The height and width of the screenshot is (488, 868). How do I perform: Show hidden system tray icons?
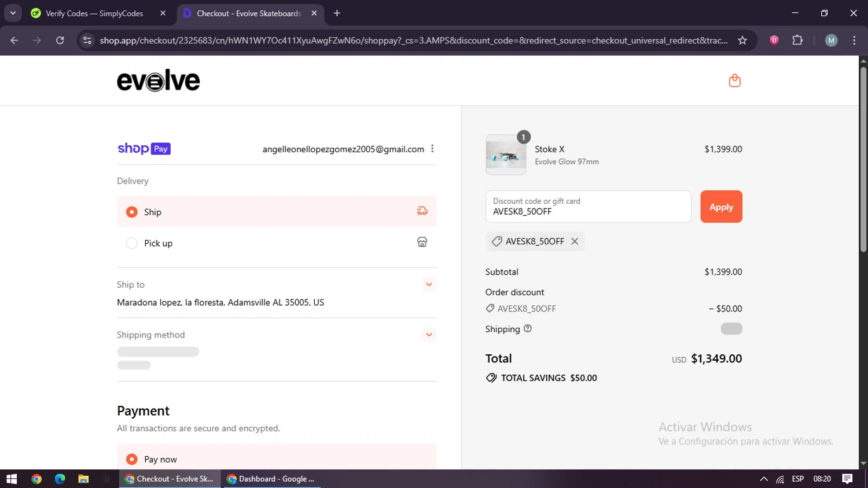(x=764, y=479)
